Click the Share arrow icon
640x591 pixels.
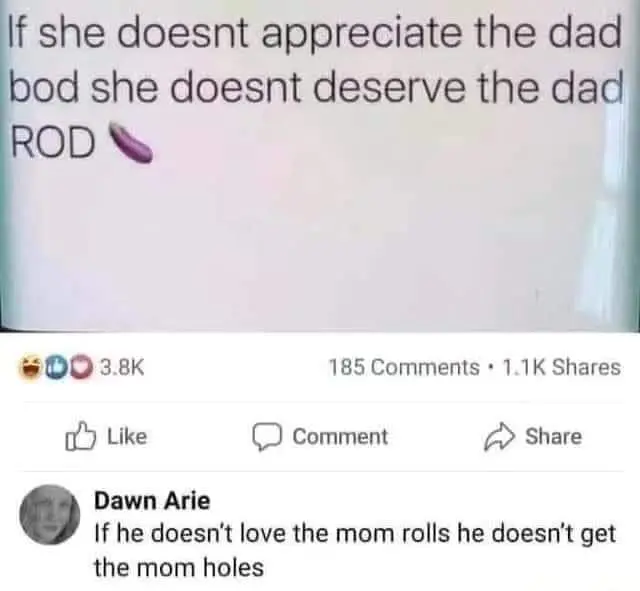[x=499, y=437]
